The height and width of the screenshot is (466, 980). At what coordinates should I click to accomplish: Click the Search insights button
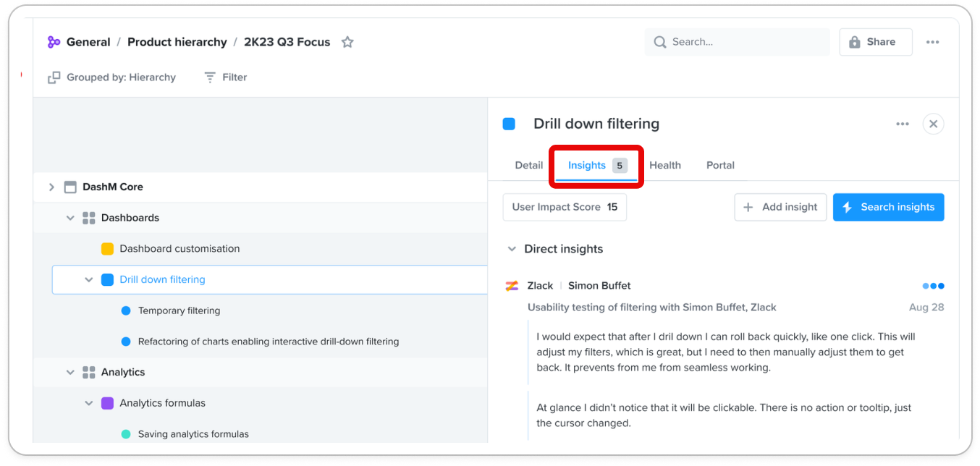888,207
